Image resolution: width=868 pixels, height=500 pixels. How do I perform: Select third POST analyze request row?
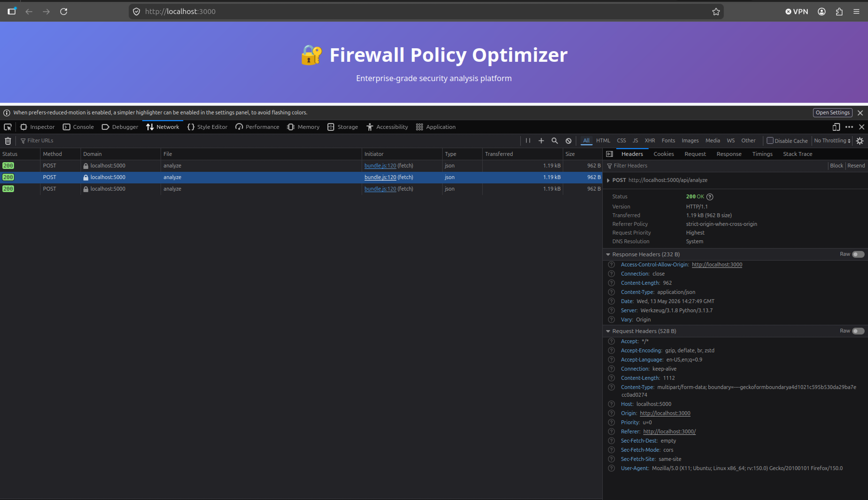301,189
